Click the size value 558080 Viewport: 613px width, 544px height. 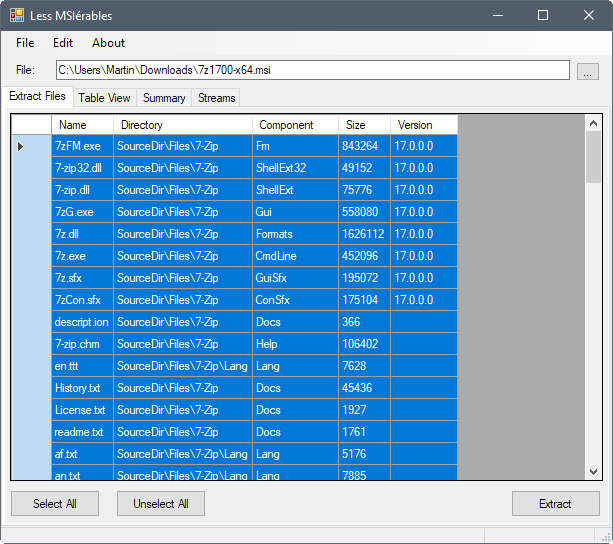pos(360,212)
